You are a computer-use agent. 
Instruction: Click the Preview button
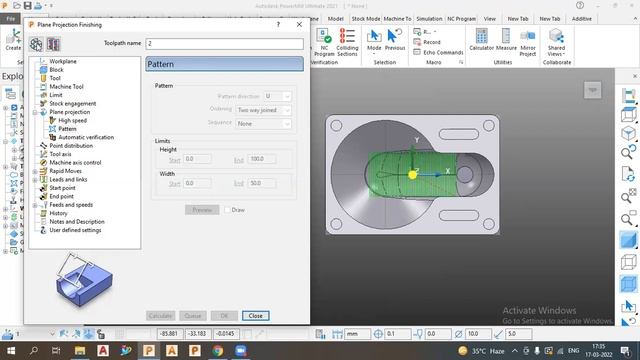(202, 210)
